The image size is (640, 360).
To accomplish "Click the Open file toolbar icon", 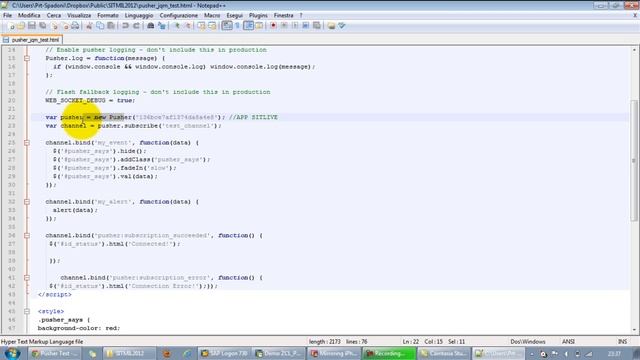I will [21, 26].
